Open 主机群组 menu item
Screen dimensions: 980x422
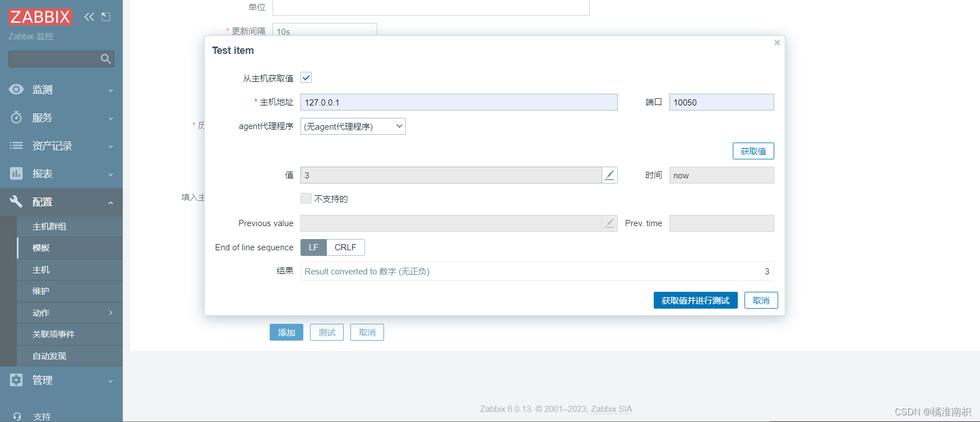(70, 227)
